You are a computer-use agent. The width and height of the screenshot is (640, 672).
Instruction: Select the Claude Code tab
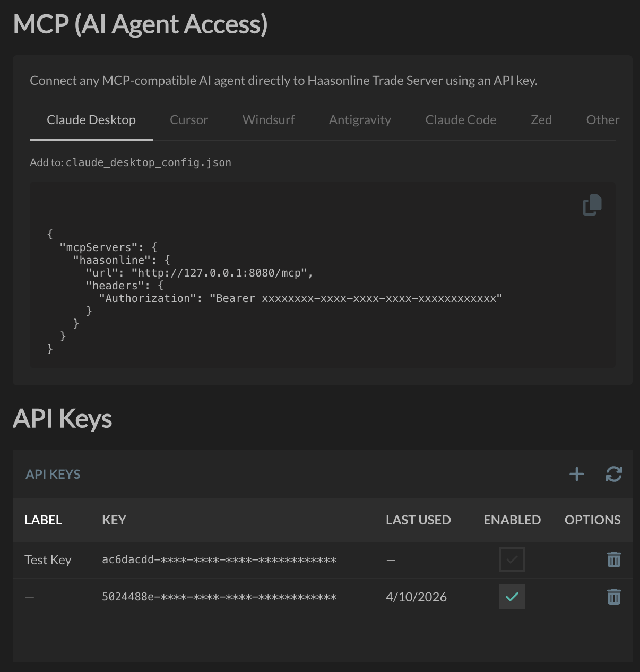(460, 120)
